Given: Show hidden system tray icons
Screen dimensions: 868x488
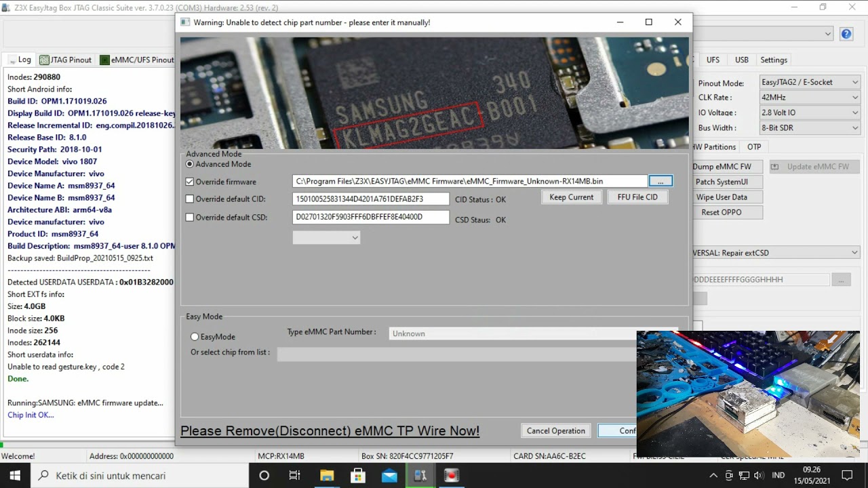Looking at the screenshot, I should click(x=713, y=476).
